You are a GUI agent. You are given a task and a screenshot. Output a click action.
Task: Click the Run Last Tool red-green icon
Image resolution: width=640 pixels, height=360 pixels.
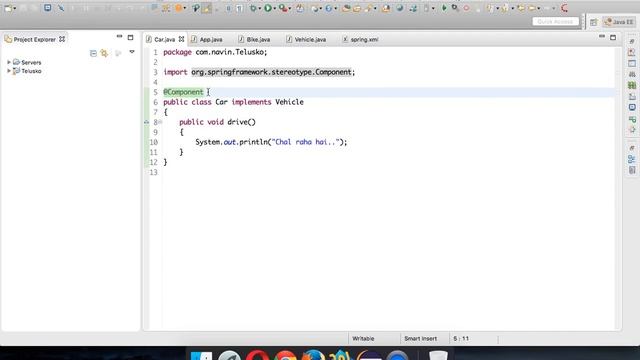click(x=282, y=8)
